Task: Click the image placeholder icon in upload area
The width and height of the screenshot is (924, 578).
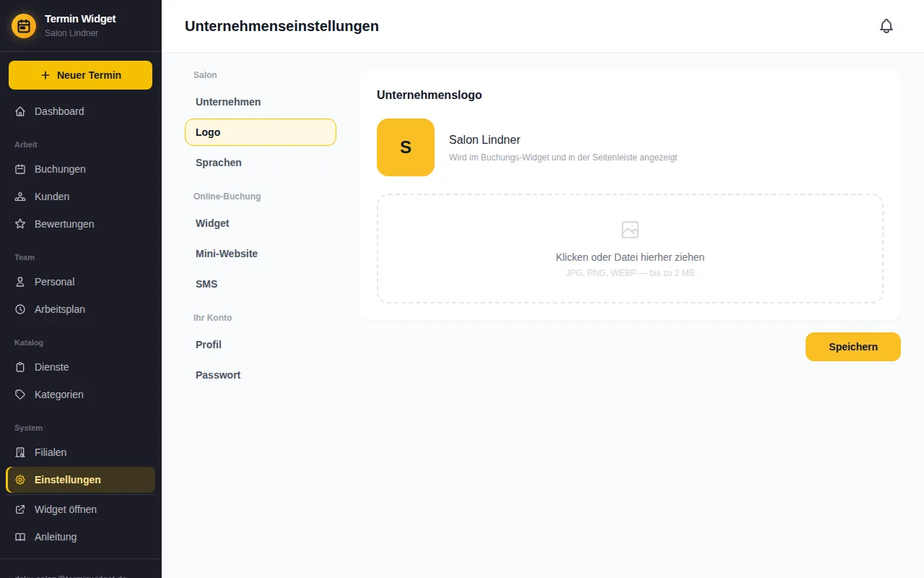Action: point(630,230)
